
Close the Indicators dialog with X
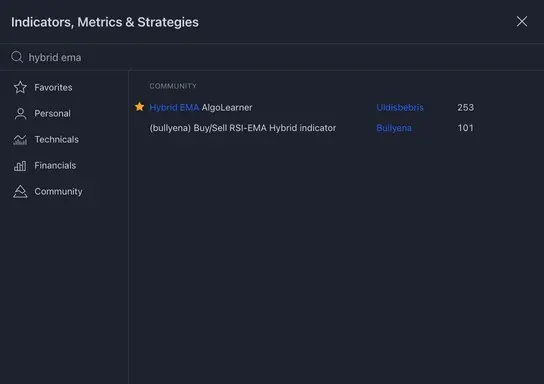[522, 22]
